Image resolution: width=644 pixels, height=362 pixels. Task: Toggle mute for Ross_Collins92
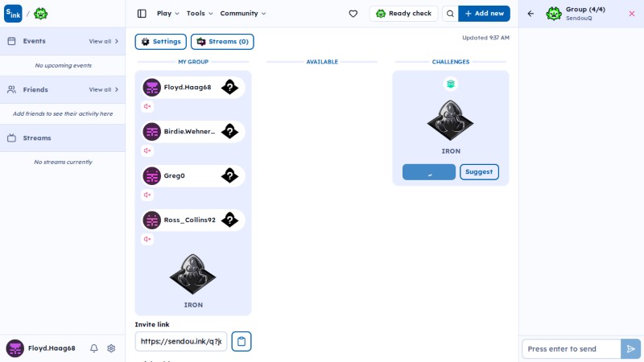147,239
